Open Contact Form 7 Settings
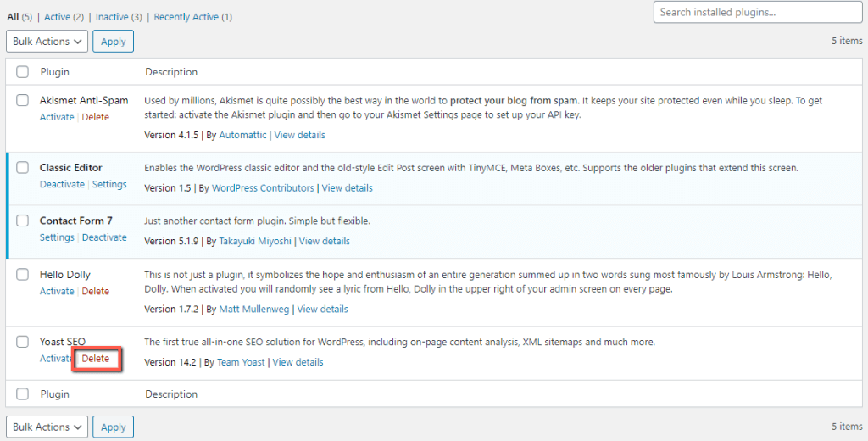The height and width of the screenshot is (441, 868). 57,237
